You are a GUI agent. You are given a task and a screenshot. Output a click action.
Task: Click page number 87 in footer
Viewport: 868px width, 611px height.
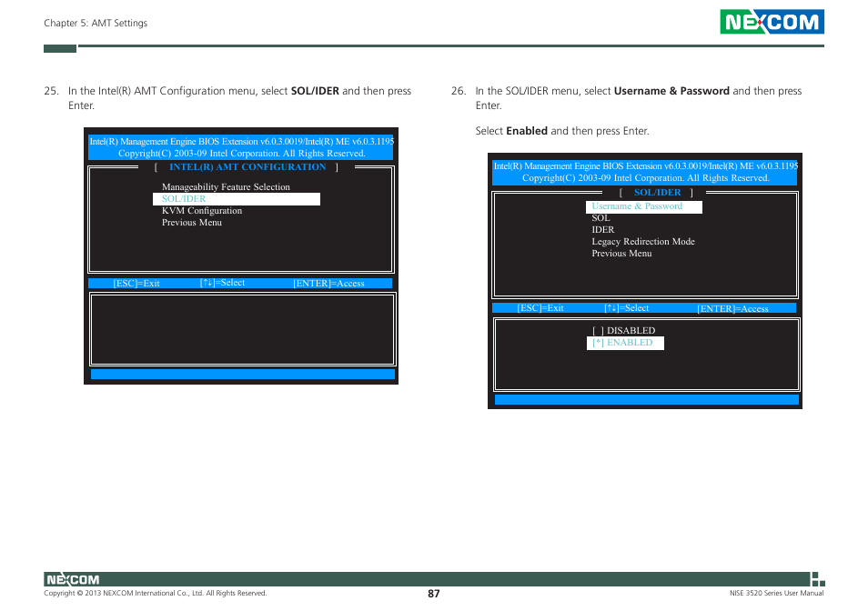point(433,594)
